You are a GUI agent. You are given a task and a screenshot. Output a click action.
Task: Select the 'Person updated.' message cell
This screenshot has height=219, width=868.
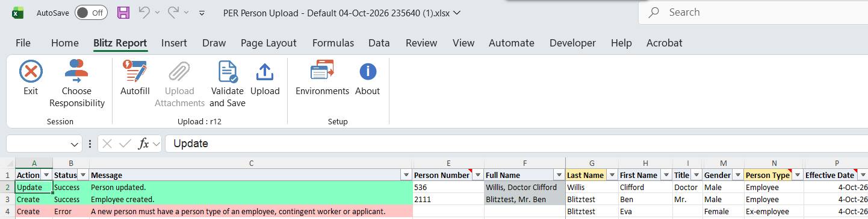coord(251,188)
